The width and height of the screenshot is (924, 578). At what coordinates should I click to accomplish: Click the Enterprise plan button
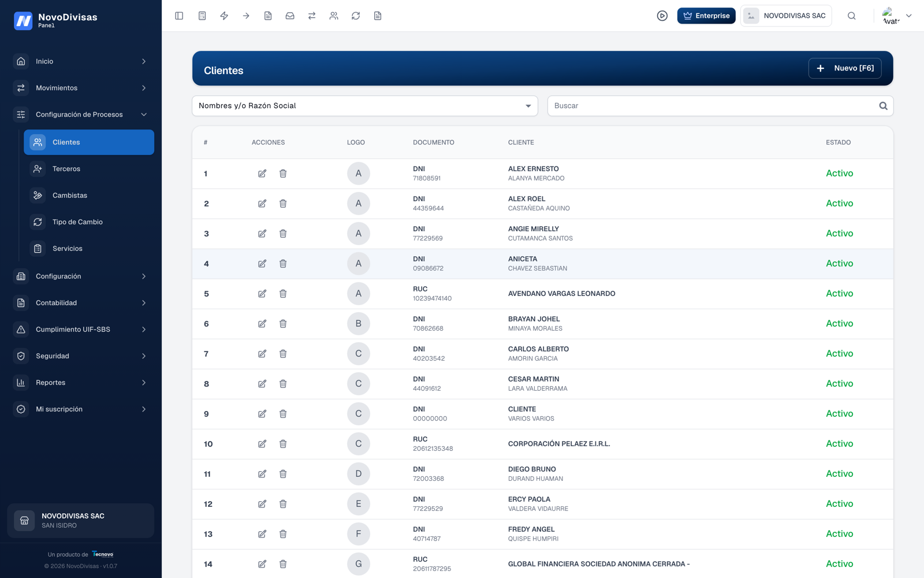click(x=706, y=16)
